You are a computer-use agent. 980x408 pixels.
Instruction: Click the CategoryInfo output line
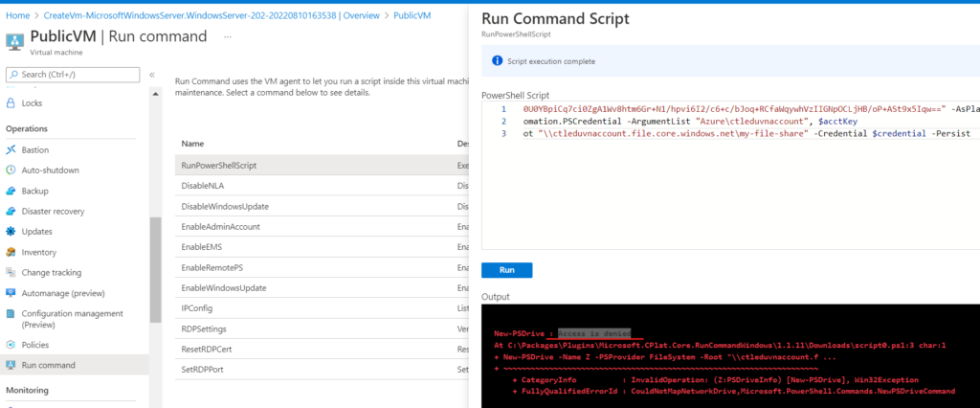[716, 380]
